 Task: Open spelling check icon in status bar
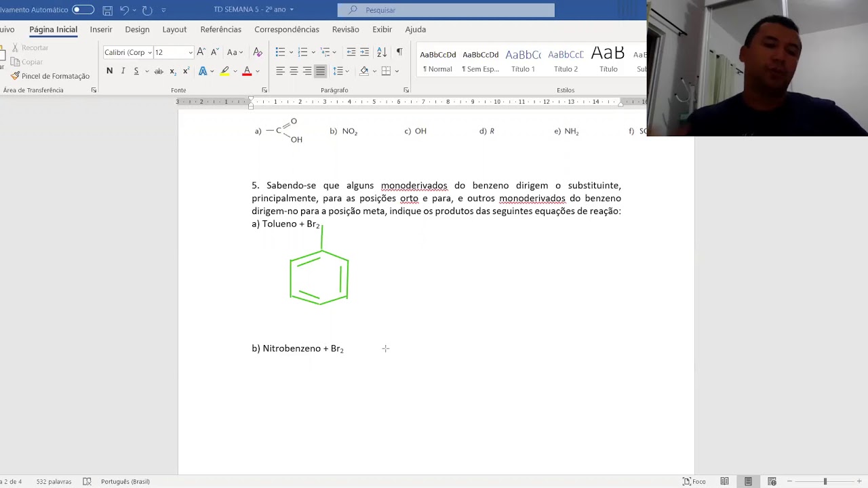(x=87, y=482)
